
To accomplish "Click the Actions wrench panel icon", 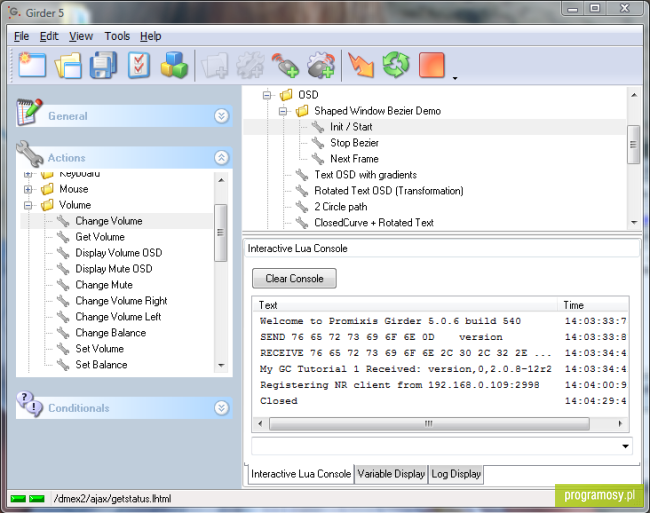I will pyautogui.click(x=29, y=153).
